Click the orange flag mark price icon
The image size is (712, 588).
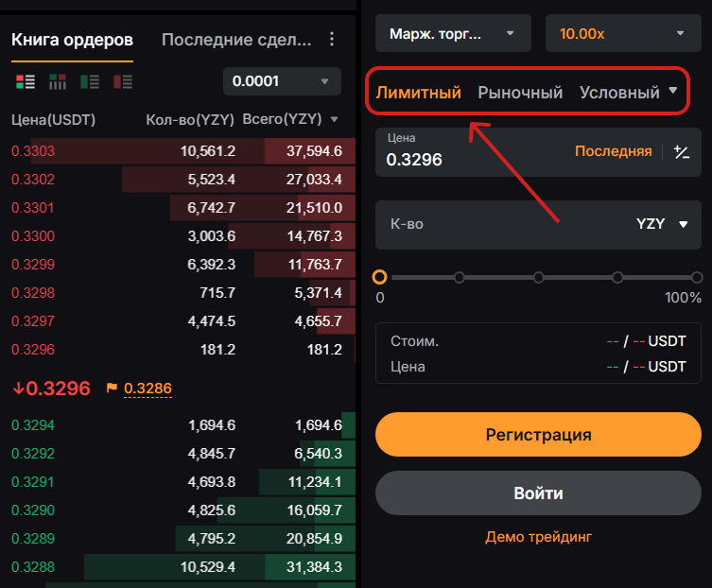tap(112, 388)
